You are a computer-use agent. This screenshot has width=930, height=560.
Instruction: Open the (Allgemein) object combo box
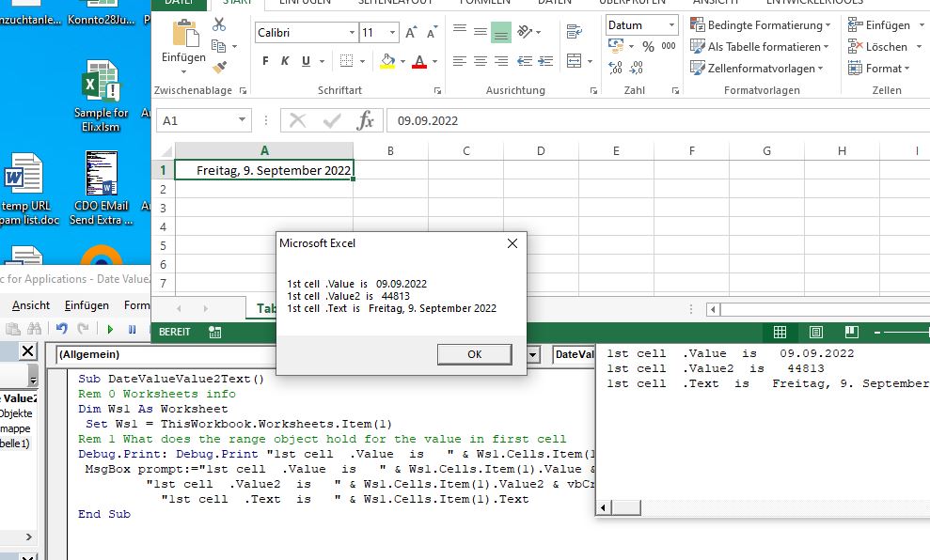pos(167,354)
